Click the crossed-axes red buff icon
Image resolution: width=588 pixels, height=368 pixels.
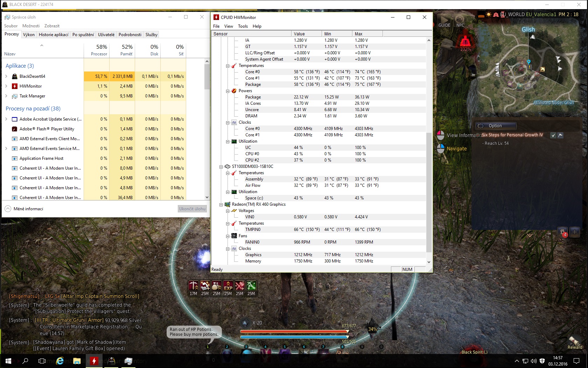coord(240,286)
